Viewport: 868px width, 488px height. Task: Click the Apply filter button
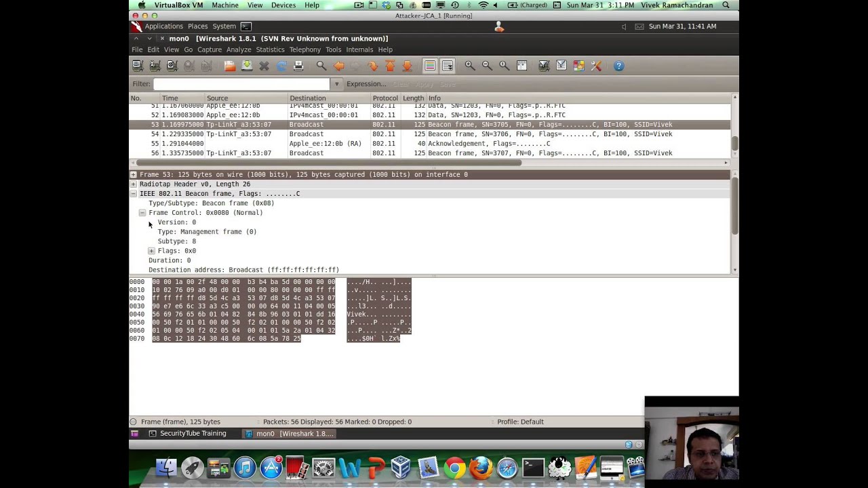pyautogui.click(x=424, y=84)
